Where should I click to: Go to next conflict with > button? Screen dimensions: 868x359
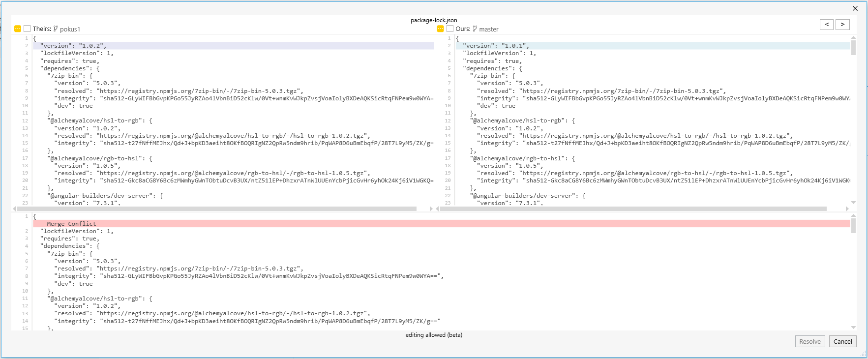842,24
